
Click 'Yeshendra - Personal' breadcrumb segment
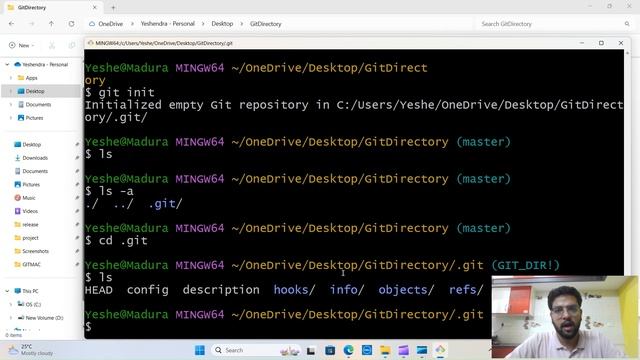coord(168,24)
